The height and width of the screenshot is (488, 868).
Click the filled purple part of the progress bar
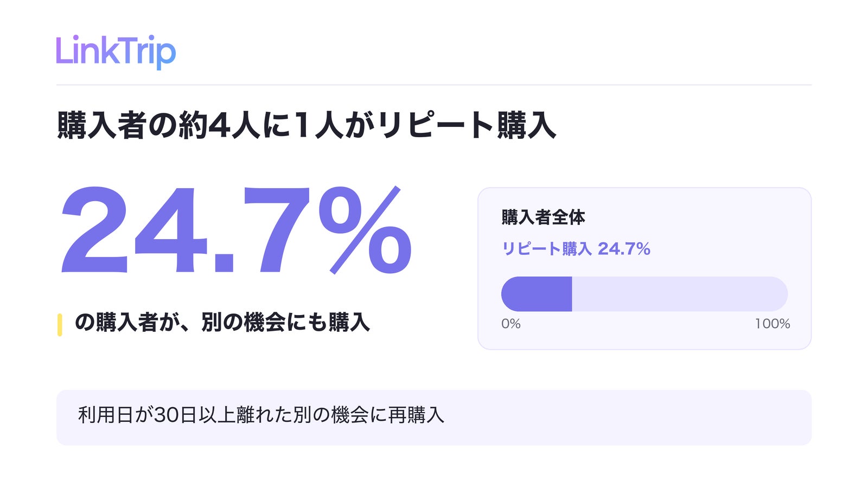[x=537, y=294]
